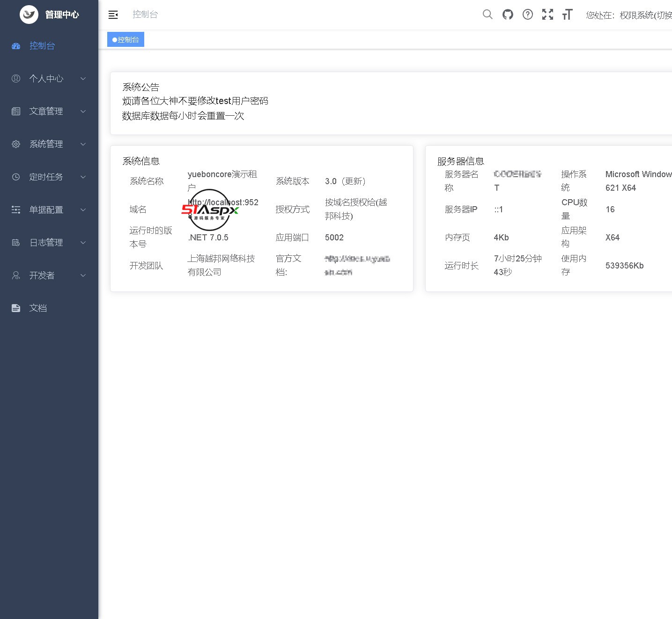672x619 pixels.
Task: Click the 上海越邦网络科技有限公司 team value
Action: click(x=221, y=265)
